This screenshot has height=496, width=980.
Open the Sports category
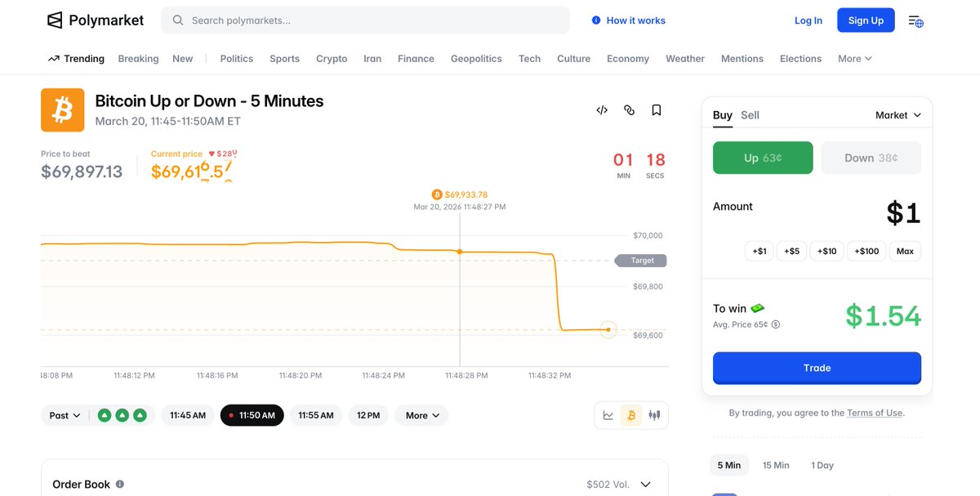(x=284, y=59)
